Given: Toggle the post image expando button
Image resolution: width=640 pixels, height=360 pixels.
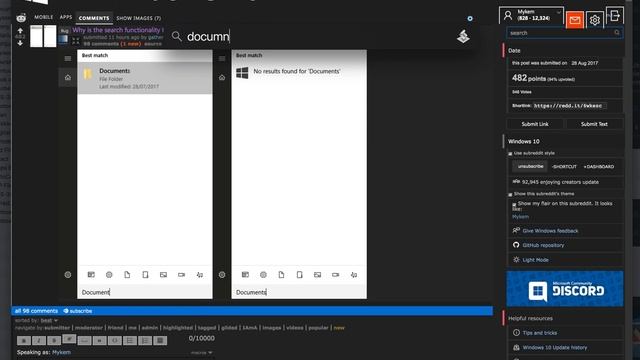Looking at the screenshot, I should tap(76, 41).
